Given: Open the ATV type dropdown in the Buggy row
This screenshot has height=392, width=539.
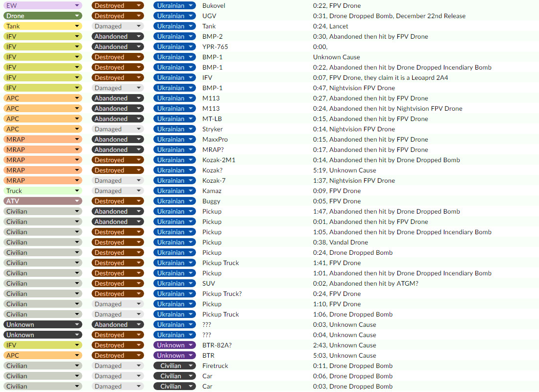Looking at the screenshot, I should point(43,201).
